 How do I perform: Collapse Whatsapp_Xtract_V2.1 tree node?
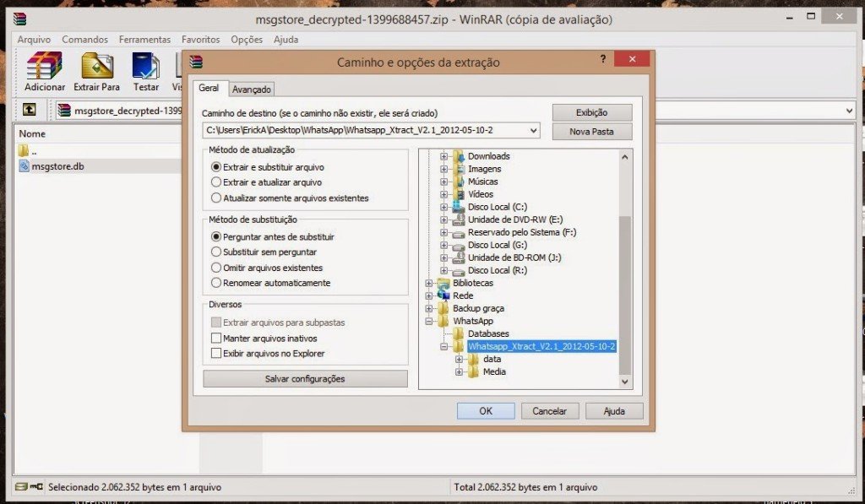click(443, 346)
